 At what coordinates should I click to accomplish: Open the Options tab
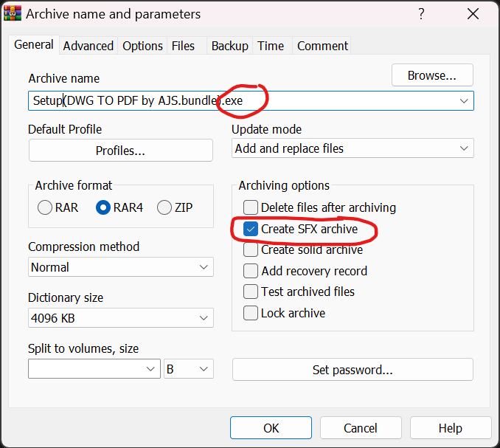click(x=142, y=46)
